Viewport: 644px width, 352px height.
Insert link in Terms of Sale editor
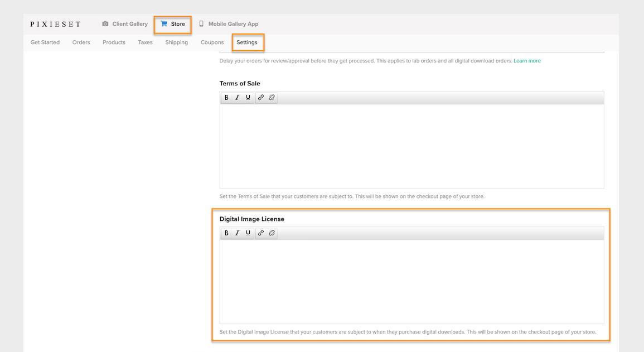point(261,98)
